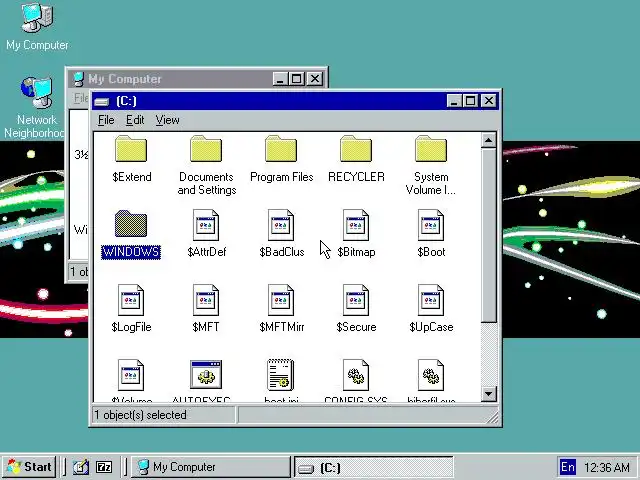Viewport: 640px width, 480px height.
Task: Select the CONFIG.SYS file icon
Action: (x=356, y=375)
